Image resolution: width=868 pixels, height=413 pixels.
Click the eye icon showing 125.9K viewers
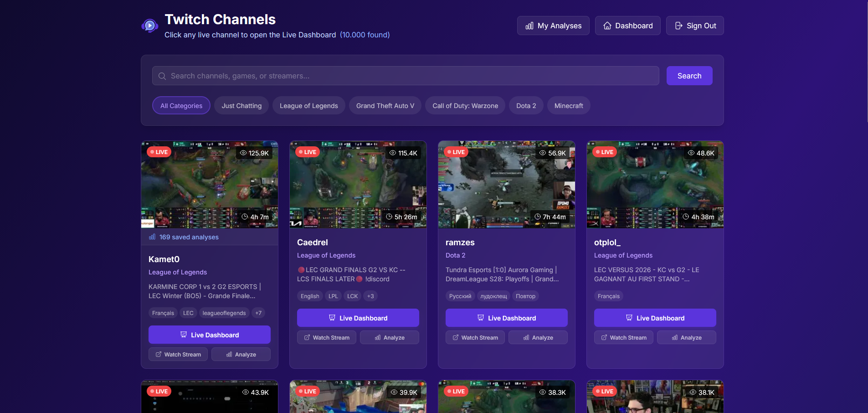point(243,153)
